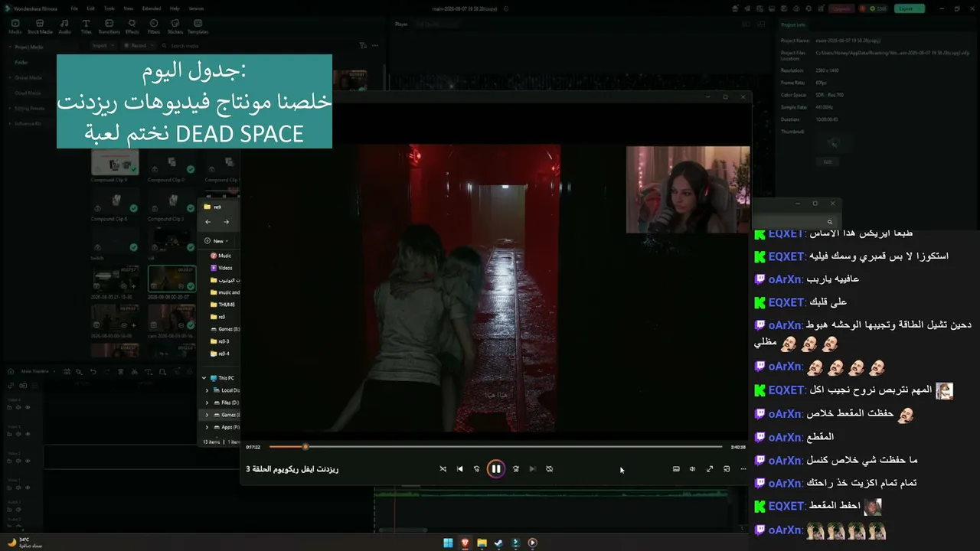This screenshot has width=980, height=551.
Task: Open the cast-to-device icon in media player
Action: click(x=676, y=469)
